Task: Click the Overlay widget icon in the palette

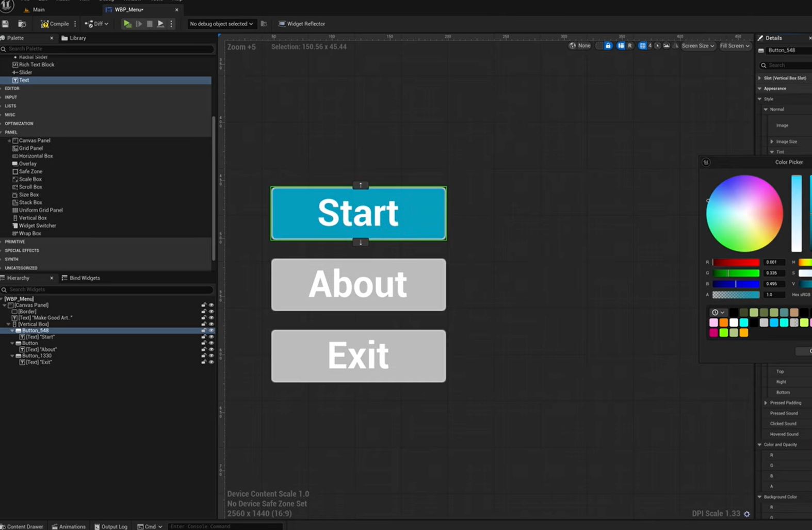Action: click(15, 164)
